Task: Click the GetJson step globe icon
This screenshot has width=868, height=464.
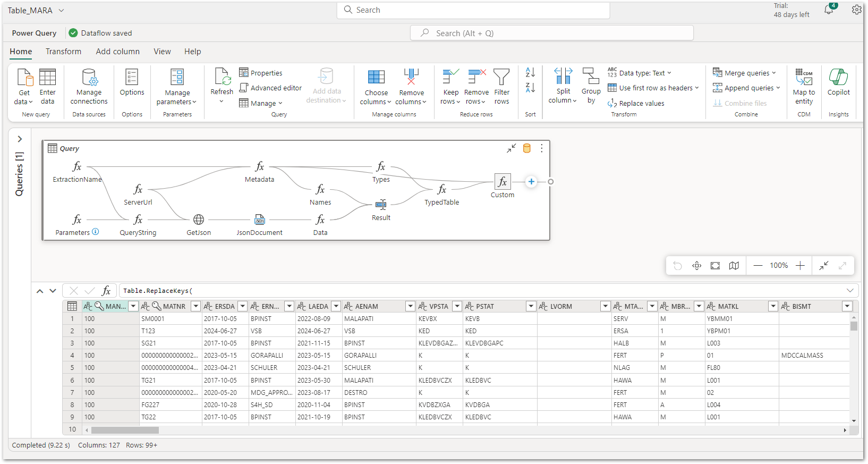Action: click(199, 220)
